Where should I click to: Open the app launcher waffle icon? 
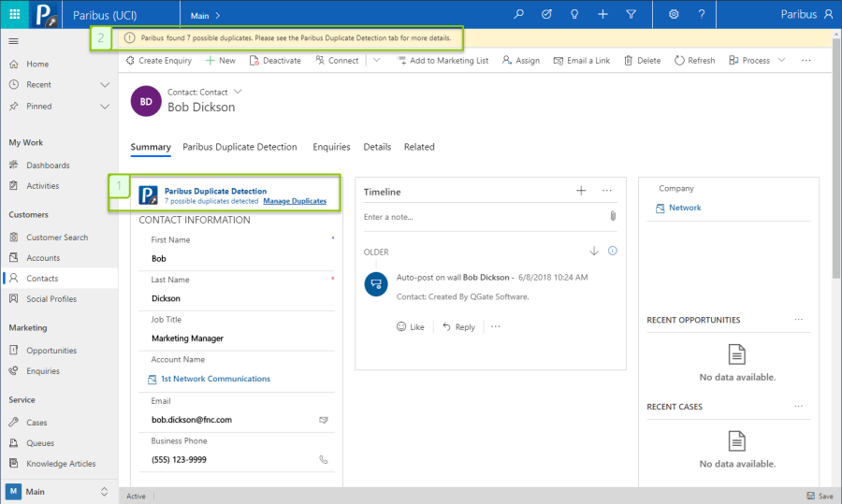(x=14, y=14)
